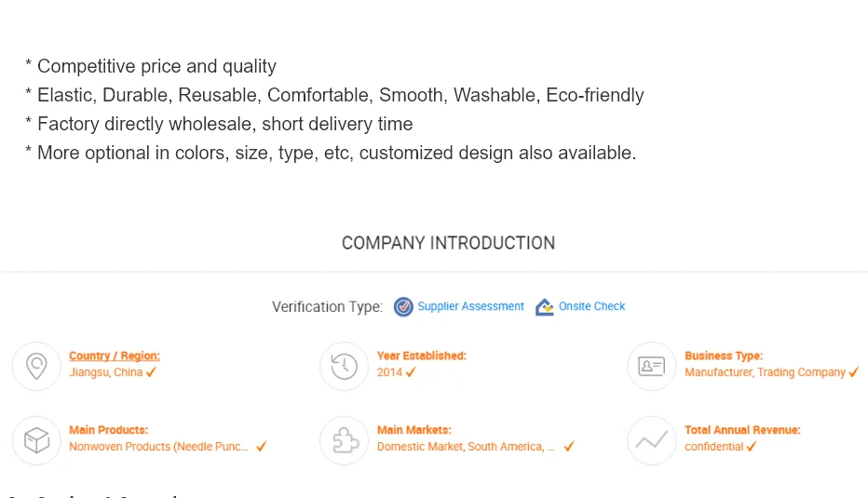868x498 pixels.
Task: Click the Company Introduction heading
Action: (448, 243)
